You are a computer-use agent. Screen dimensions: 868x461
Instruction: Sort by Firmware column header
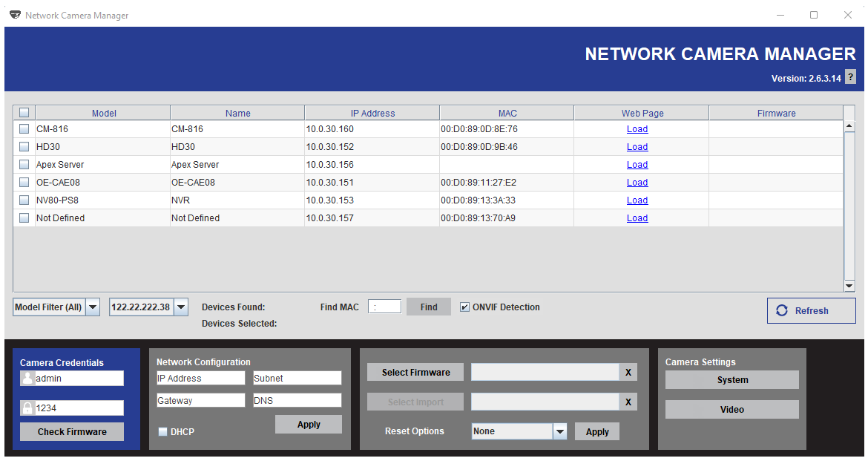click(776, 113)
